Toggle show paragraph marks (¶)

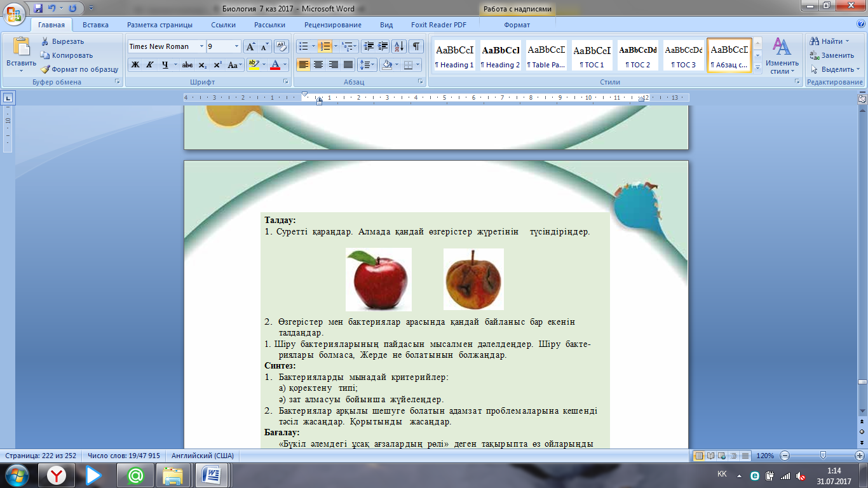(416, 46)
